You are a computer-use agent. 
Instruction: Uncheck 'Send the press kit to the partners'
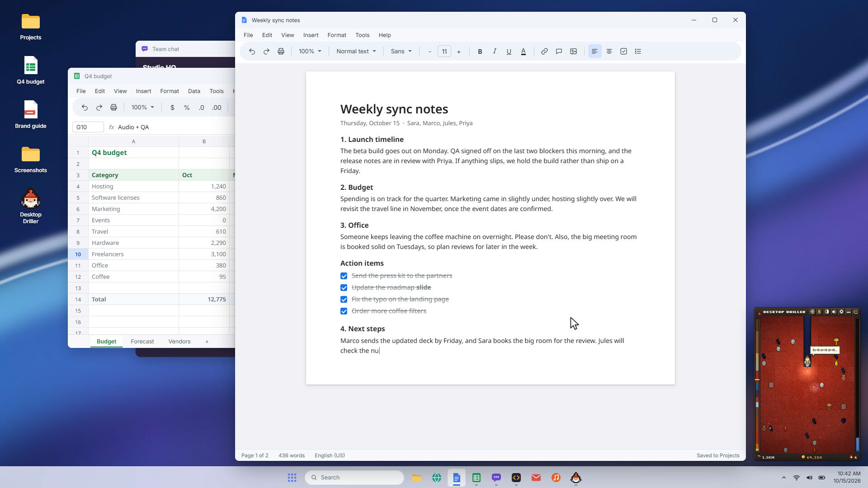coord(344,276)
